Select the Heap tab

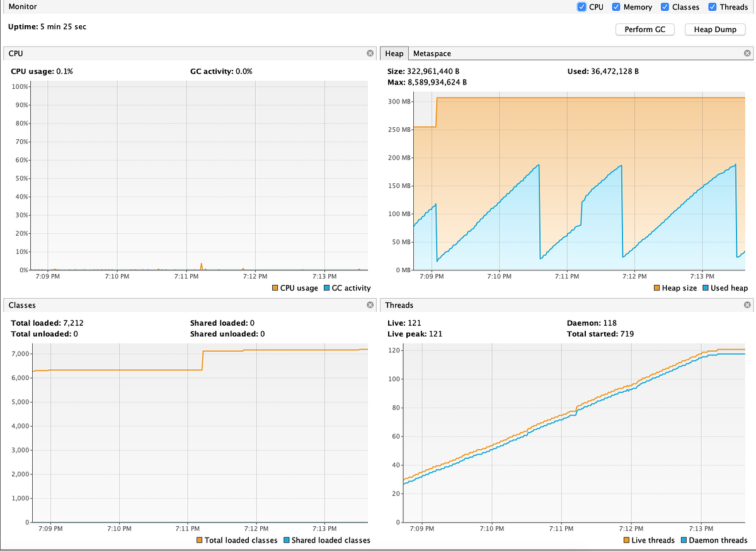pos(394,54)
